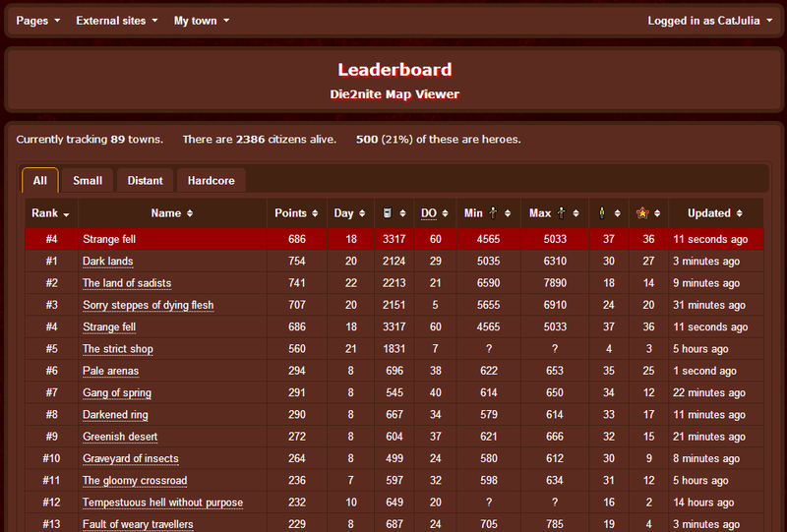Click the '1 second ago' updated cell
This screenshot has width=787, height=532.
point(716,371)
